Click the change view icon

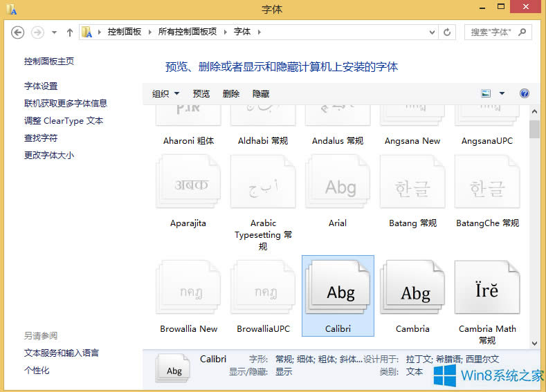486,93
